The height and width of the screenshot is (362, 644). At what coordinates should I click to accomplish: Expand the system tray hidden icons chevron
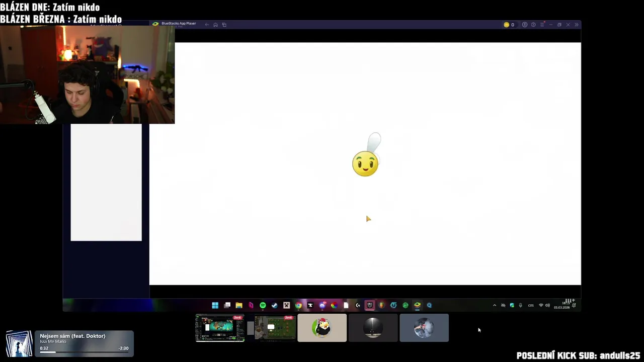(x=495, y=305)
